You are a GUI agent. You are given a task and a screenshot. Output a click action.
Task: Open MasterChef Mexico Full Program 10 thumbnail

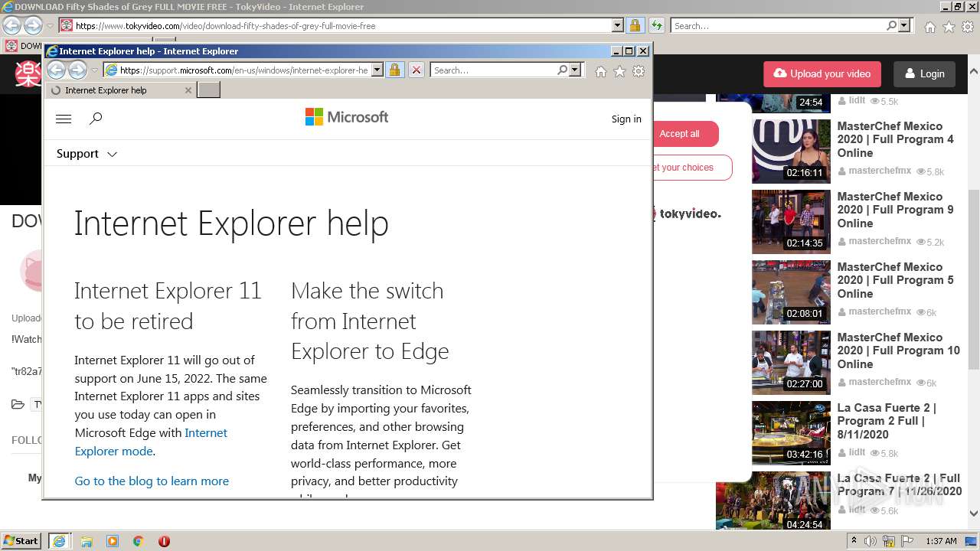(791, 363)
